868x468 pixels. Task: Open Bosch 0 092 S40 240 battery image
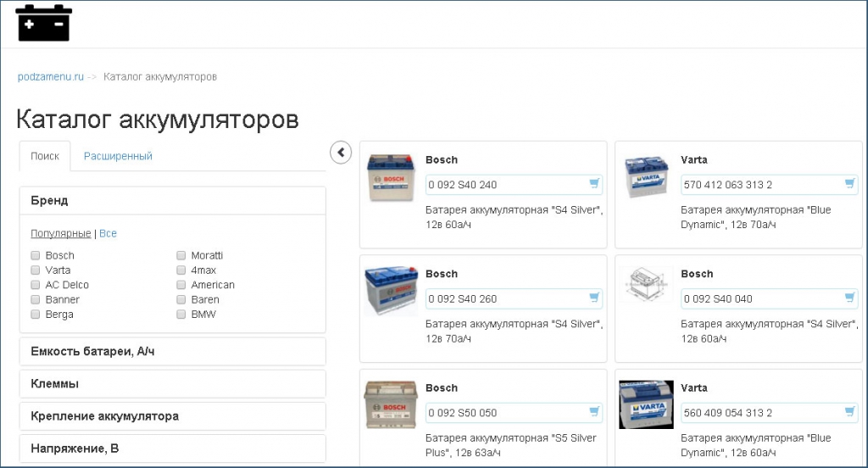(392, 178)
